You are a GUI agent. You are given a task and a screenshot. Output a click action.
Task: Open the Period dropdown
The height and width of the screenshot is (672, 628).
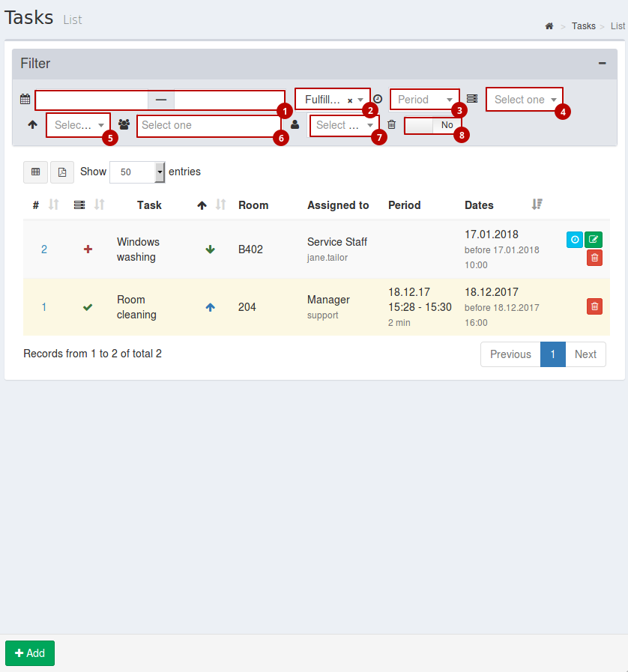pyautogui.click(x=424, y=100)
